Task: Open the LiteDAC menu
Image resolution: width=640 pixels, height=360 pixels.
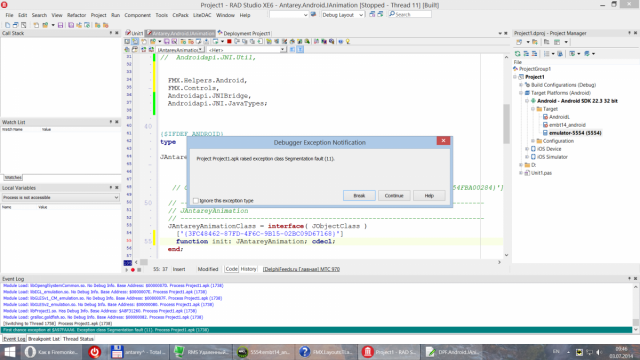Action: (202, 15)
